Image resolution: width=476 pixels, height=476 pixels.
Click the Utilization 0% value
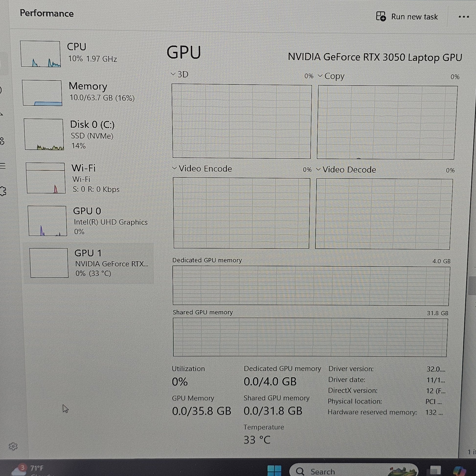[x=180, y=382]
